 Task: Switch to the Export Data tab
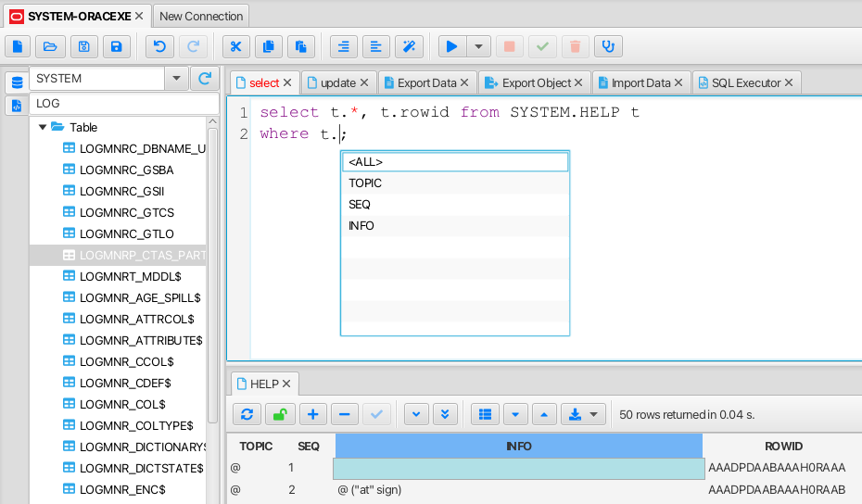click(x=426, y=82)
